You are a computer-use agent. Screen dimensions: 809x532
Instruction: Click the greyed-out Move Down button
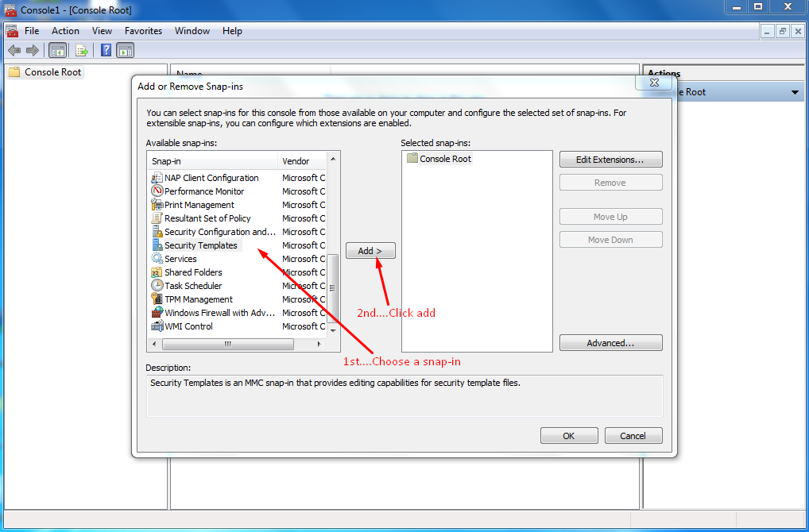click(x=611, y=240)
